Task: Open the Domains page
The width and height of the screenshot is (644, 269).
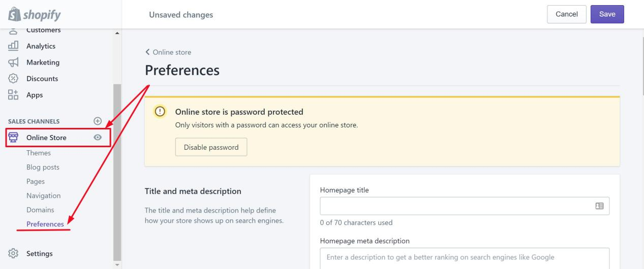Action: point(40,210)
